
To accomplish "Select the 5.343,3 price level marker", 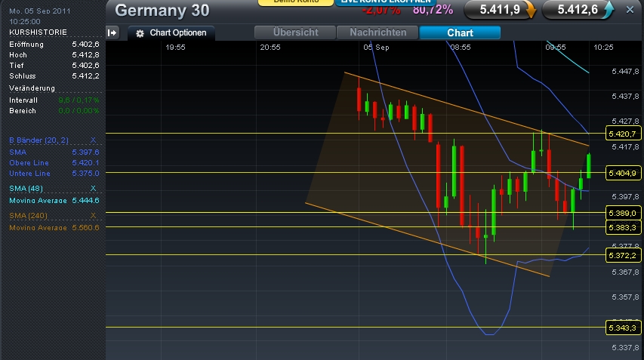I will pos(623,328).
